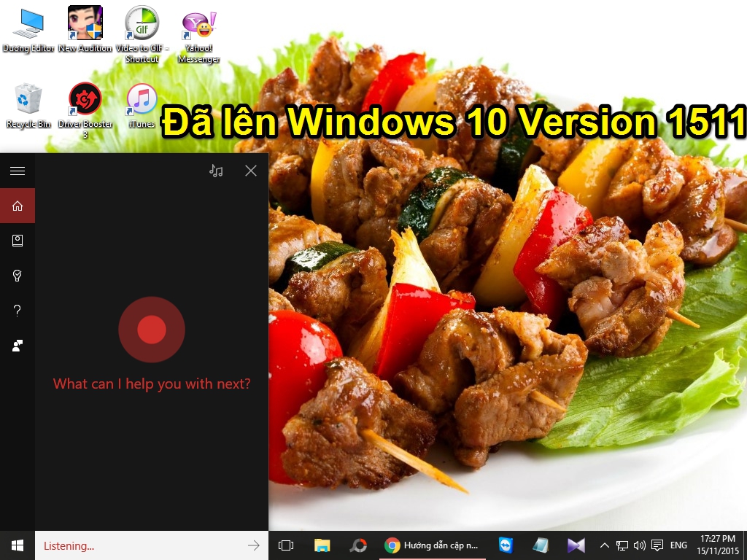Viewport: 747px width, 560px height.
Task: Open the clock showing 17:27 PM
Action: click(x=718, y=545)
